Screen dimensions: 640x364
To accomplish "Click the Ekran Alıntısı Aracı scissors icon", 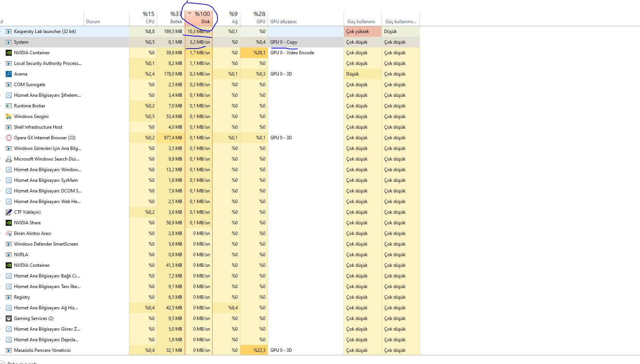I will (9, 233).
